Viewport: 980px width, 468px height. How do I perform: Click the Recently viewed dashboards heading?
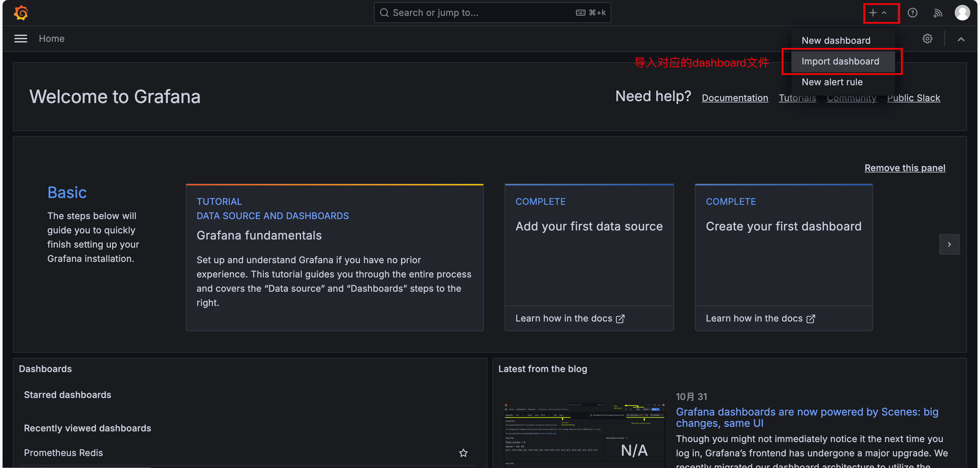(87, 428)
